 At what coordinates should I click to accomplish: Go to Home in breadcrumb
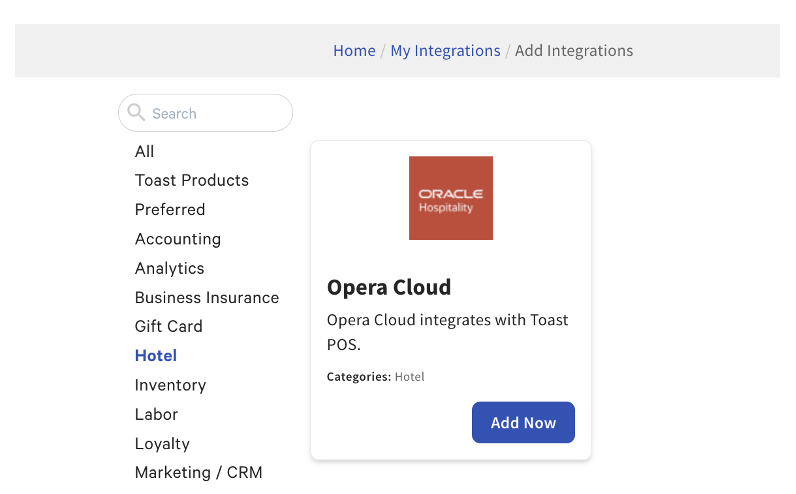click(354, 51)
